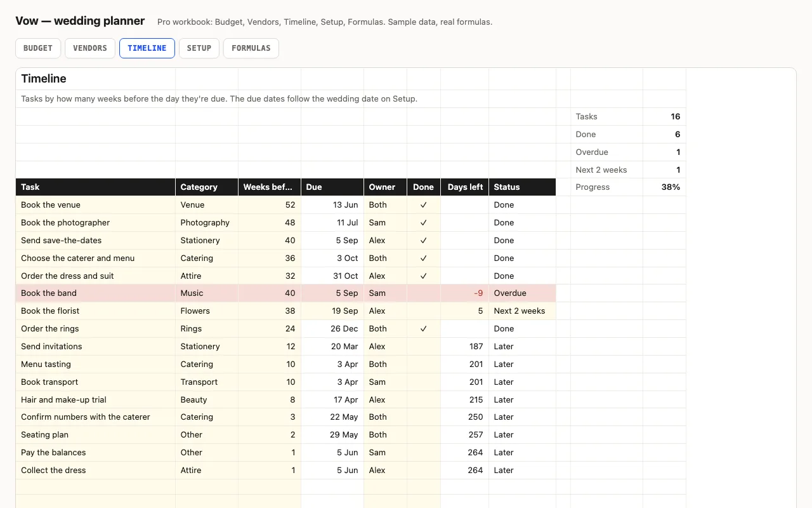Click the 26 Dec due date
Viewport: 812px width, 508px height.
[332, 329]
